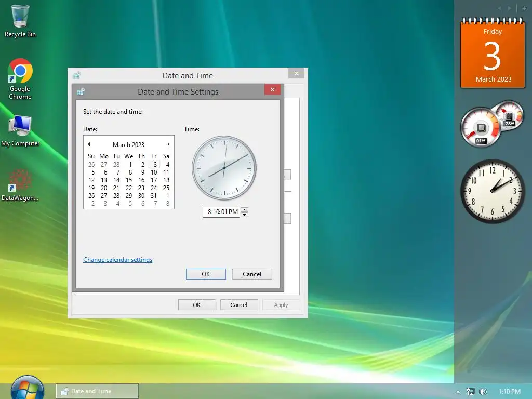The image size is (532, 399).
Task: Click the sidebar add gadget plus button
Action: [x=524, y=8]
